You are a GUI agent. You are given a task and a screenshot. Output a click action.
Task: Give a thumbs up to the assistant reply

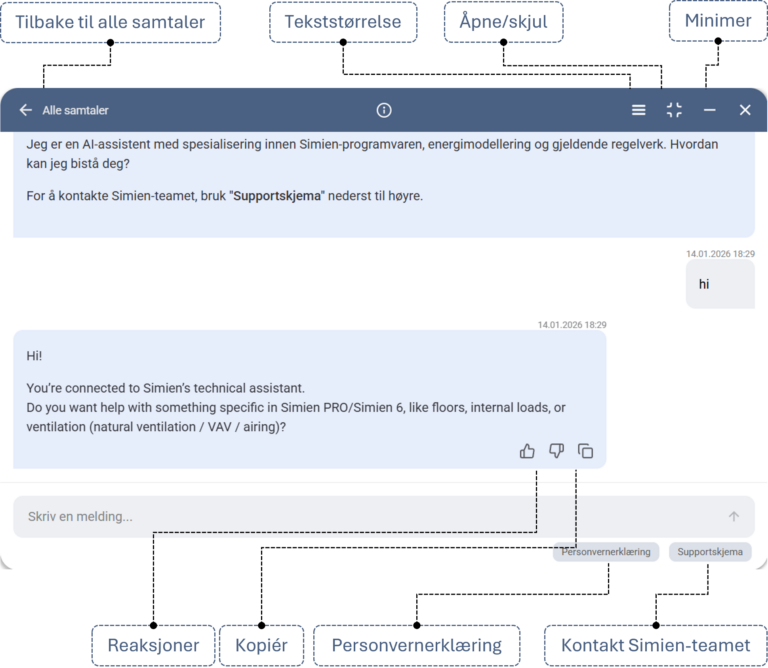(527, 451)
